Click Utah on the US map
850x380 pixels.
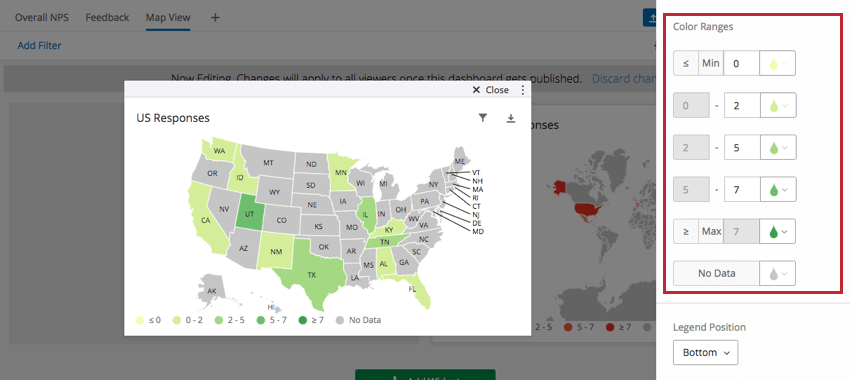(249, 214)
